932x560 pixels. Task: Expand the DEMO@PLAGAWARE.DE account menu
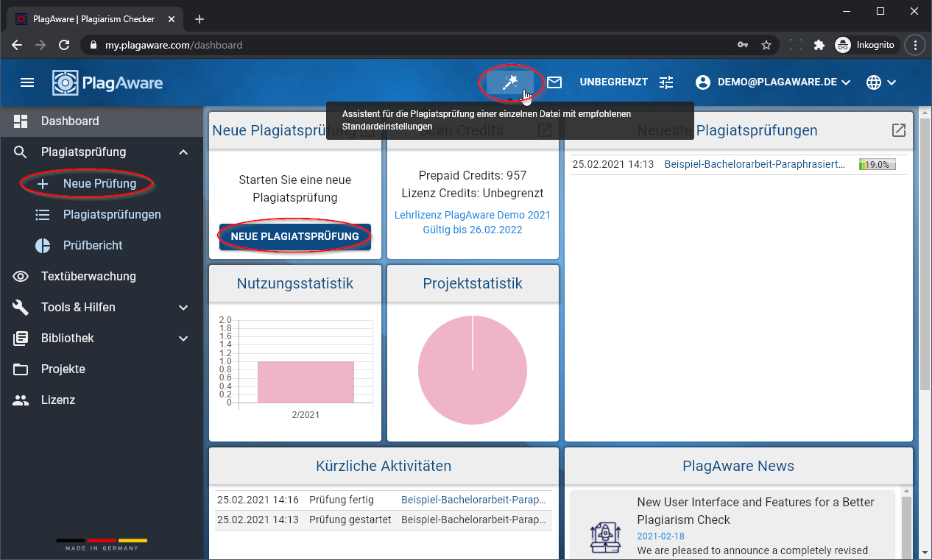coord(773,82)
